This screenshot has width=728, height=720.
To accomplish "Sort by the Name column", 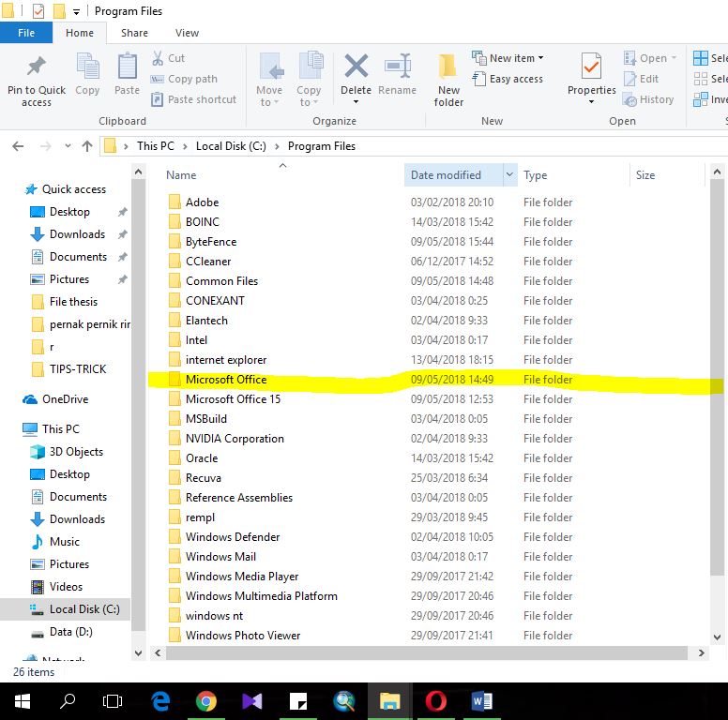I will pyautogui.click(x=181, y=175).
